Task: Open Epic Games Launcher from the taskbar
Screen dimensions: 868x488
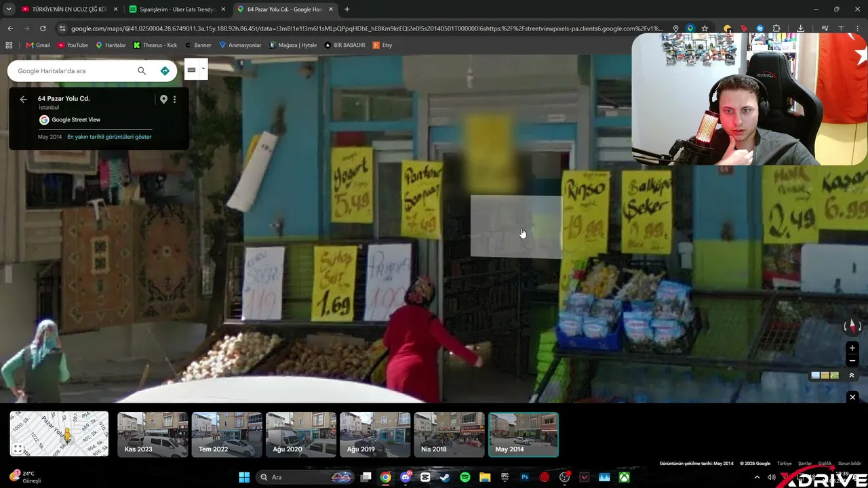Action: click(x=505, y=477)
